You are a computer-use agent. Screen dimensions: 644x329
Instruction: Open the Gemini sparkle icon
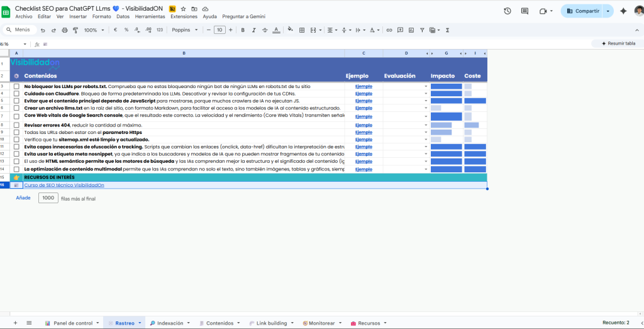(623, 11)
